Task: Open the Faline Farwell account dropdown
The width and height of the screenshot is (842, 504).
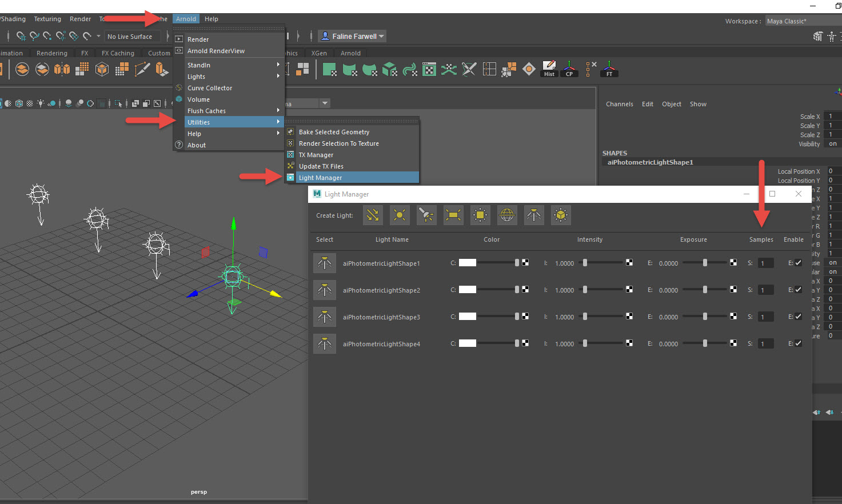Action: [x=352, y=36]
